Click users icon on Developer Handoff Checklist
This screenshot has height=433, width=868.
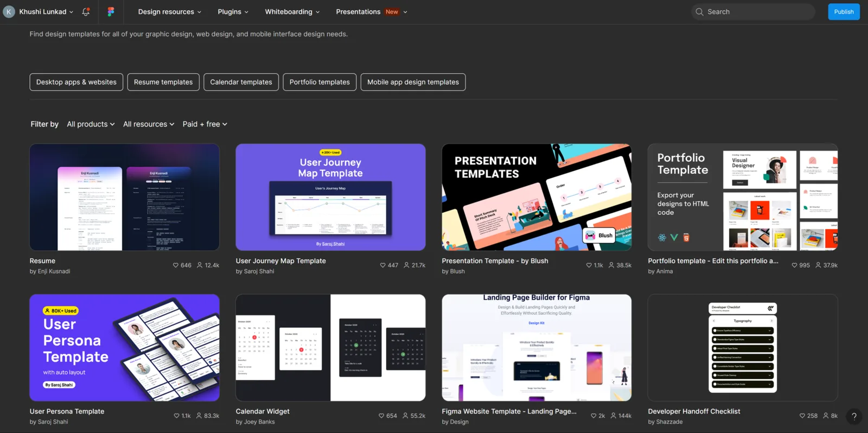pos(826,416)
